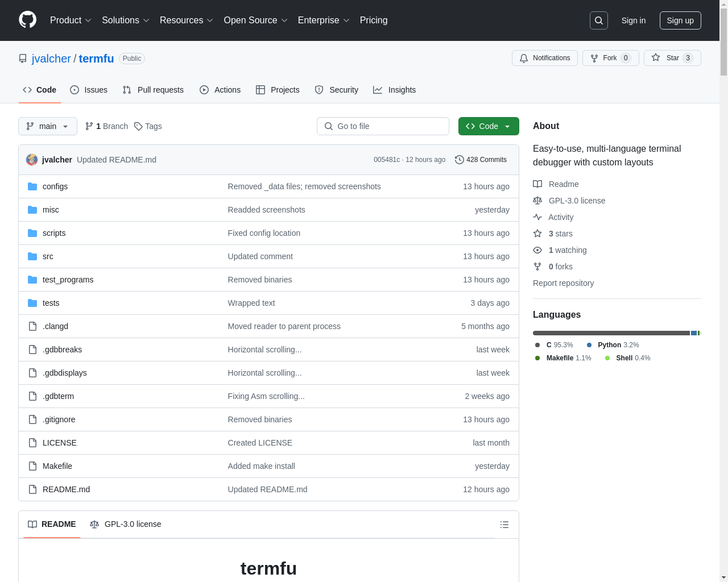Click the star icon beside 3 stars
The width and height of the screenshot is (728, 582).
click(537, 234)
